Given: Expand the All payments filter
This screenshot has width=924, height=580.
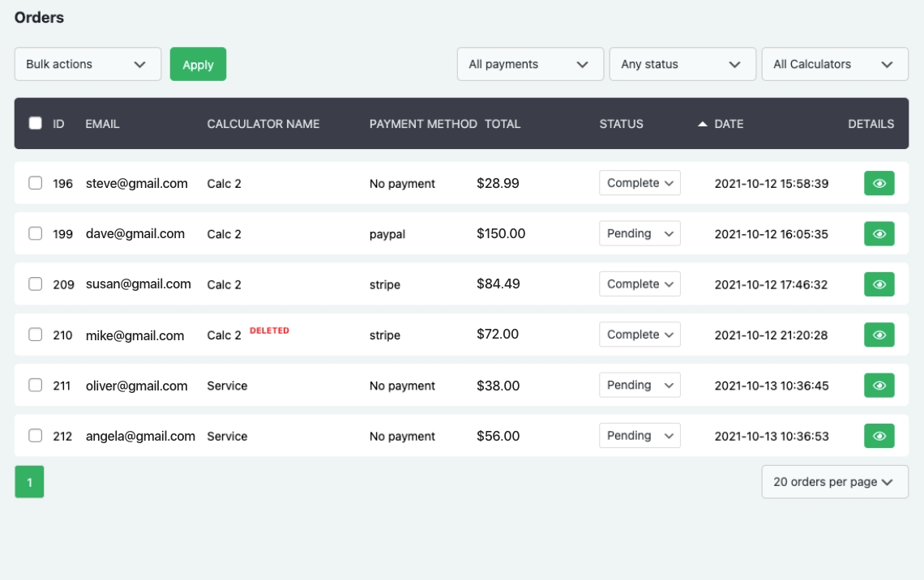Looking at the screenshot, I should pos(530,64).
